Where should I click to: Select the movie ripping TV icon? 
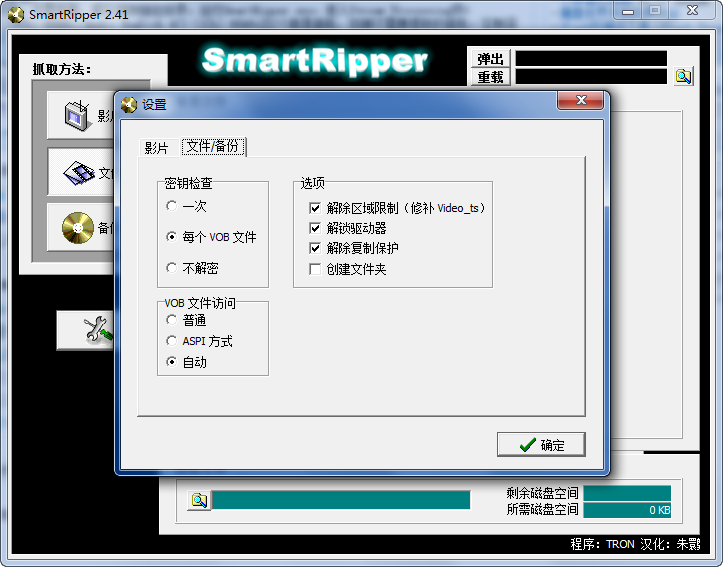77,115
